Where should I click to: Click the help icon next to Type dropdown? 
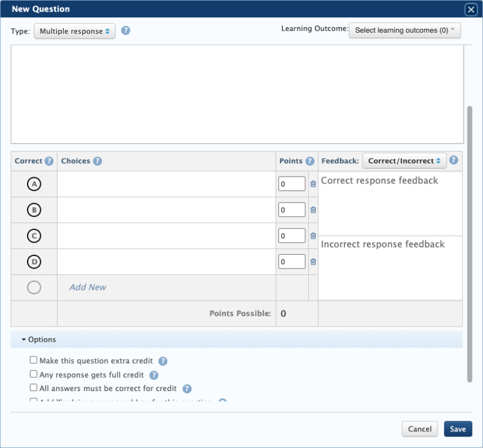[x=125, y=30]
